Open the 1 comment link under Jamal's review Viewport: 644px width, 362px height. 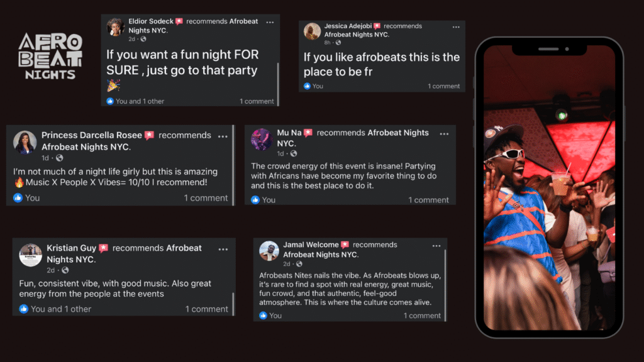pos(422,315)
